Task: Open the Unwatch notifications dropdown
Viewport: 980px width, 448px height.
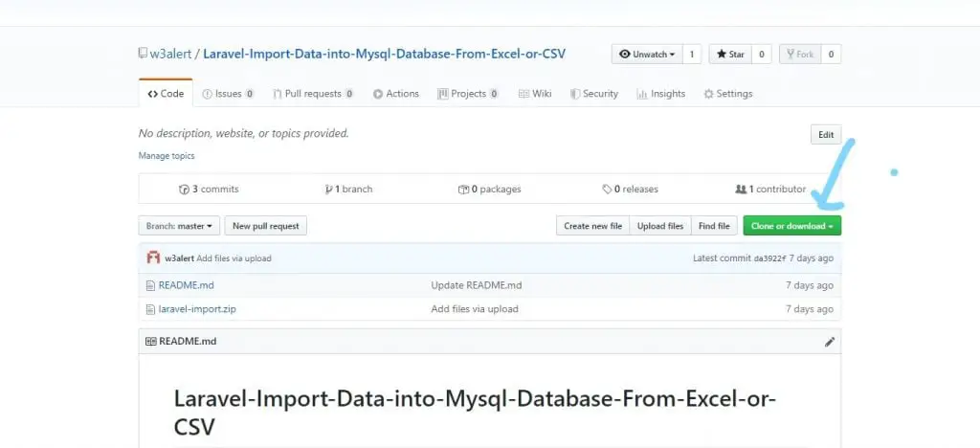Action: coord(647,55)
